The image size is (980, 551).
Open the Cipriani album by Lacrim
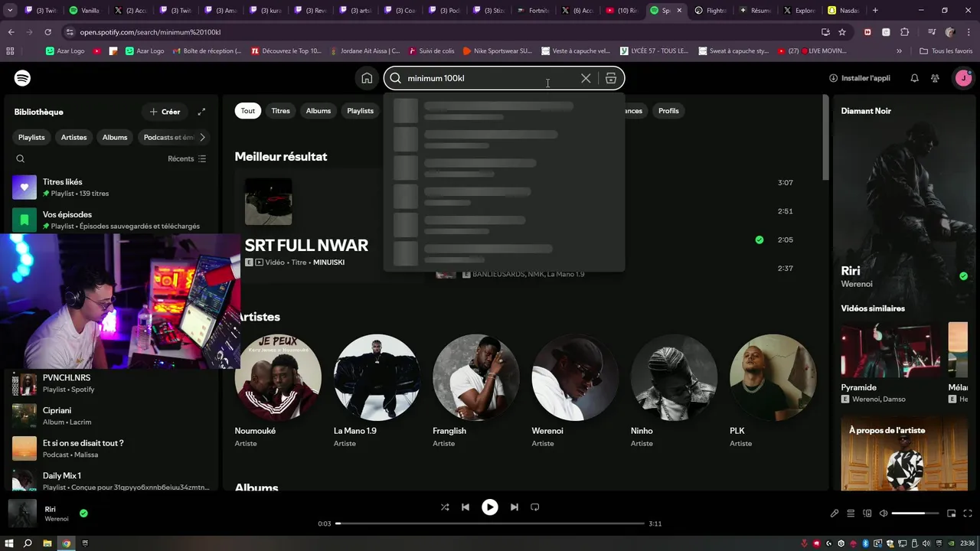coord(111,416)
